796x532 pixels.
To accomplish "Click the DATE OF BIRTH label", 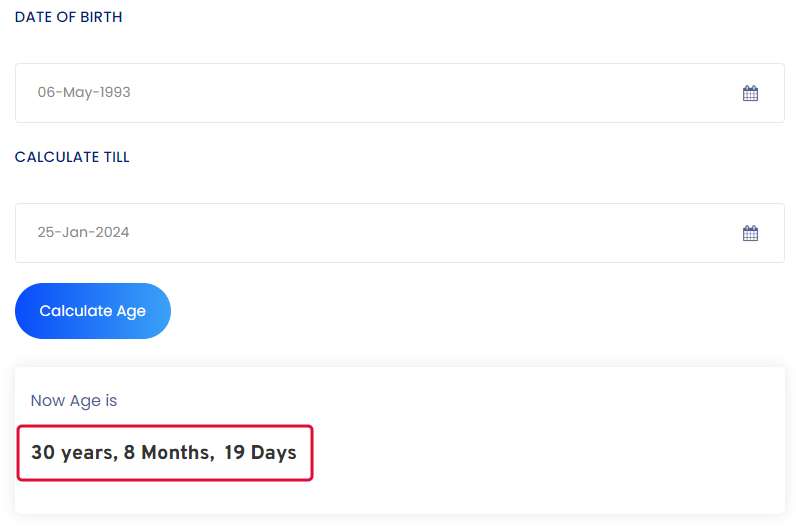I will 69,17.
